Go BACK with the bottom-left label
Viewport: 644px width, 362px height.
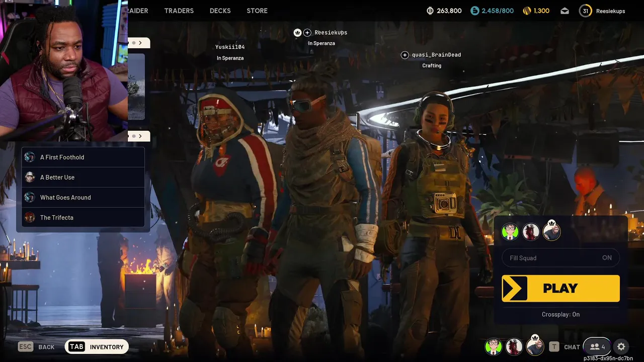coord(46,347)
